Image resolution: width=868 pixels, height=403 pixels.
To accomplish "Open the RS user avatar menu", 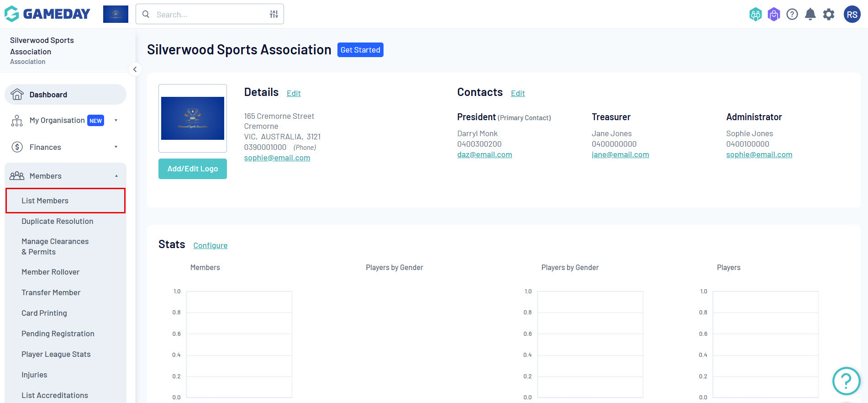I will click(x=852, y=15).
